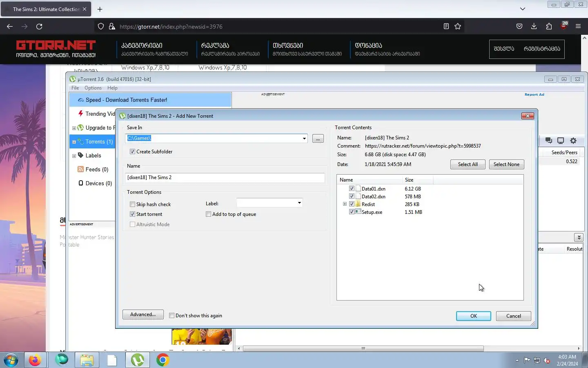The width and height of the screenshot is (588, 368).
Task: Open the uTorrent File menu
Action: [x=75, y=88]
